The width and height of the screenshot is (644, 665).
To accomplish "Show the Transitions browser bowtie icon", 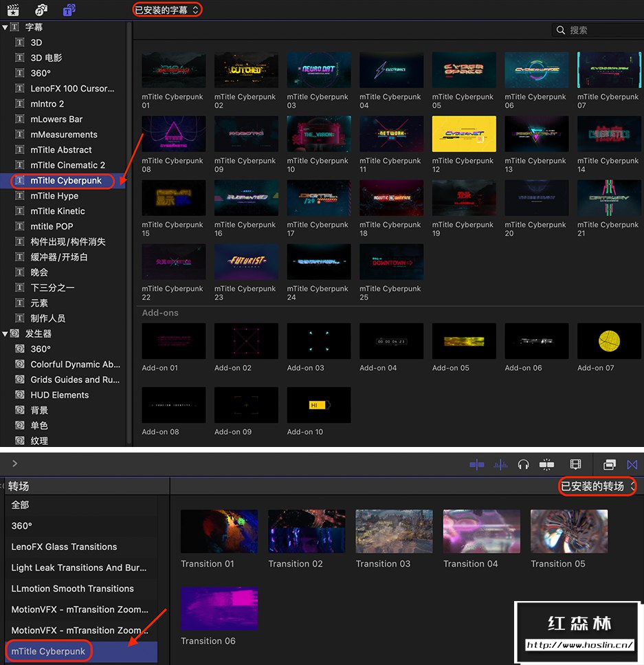I will [x=632, y=465].
